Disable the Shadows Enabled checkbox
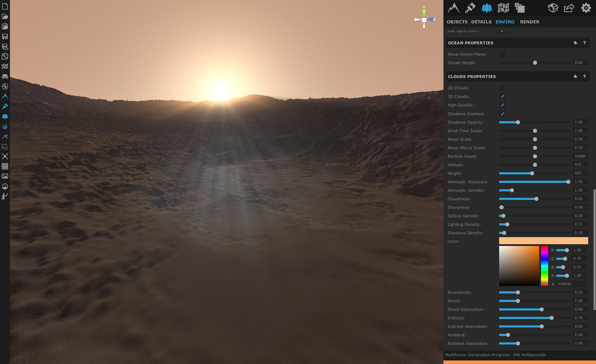 click(x=503, y=114)
